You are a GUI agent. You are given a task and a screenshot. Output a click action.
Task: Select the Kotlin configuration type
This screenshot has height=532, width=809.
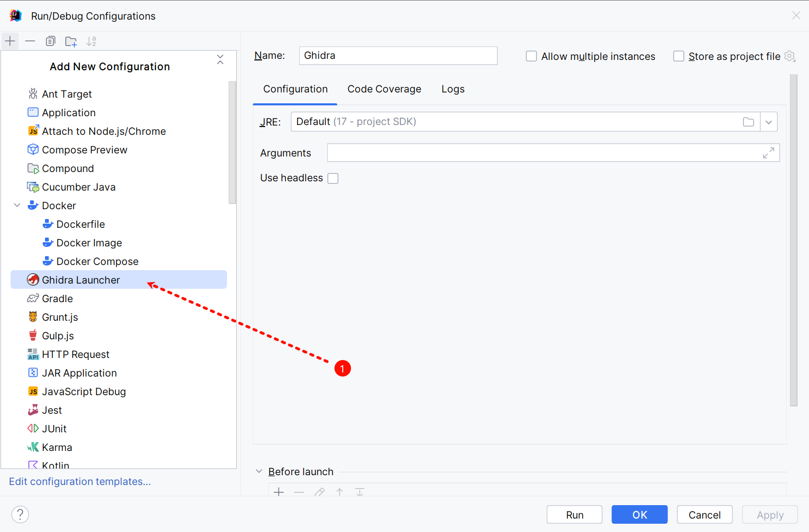click(x=118, y=464)
